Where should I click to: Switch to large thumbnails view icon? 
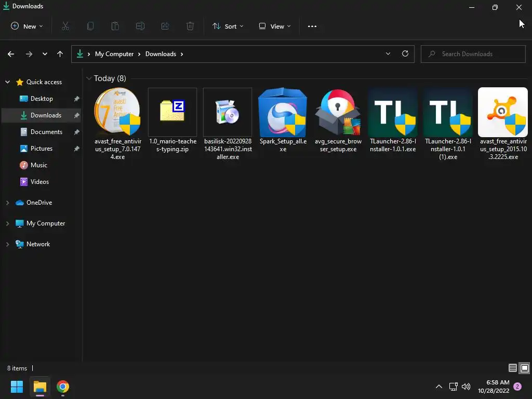tap(525, 368)
